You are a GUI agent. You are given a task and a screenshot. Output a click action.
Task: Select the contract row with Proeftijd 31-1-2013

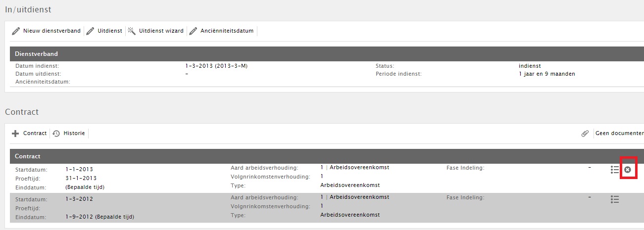(x=327, y=178)
